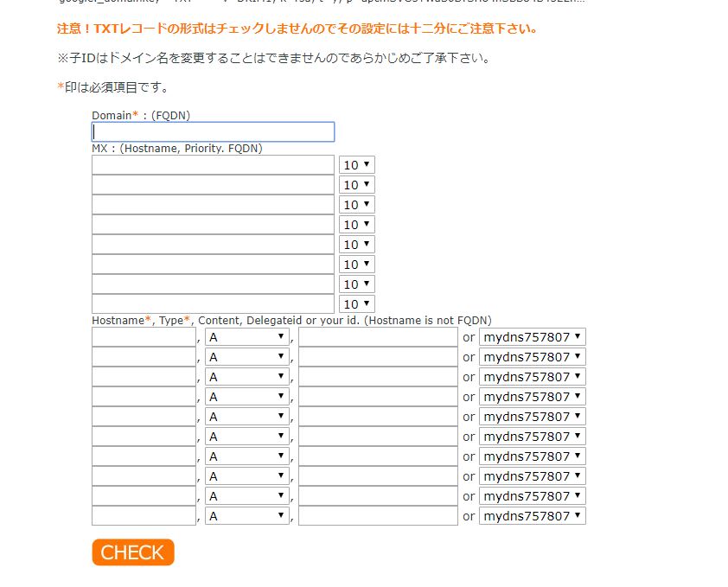Open the second record Type dropdown
Viewport: 728px width, 587px height.
pyautogui.click(x=247, y=357)
